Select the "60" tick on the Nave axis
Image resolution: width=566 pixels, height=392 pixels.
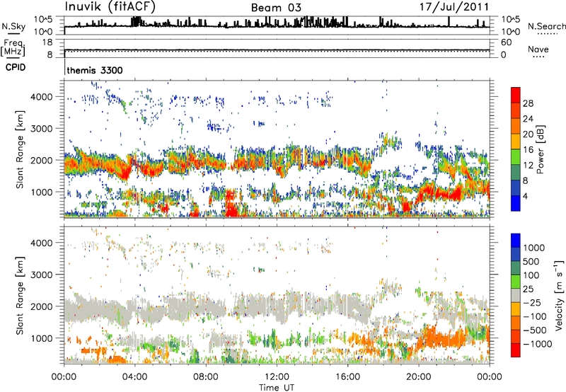(506, 42)
